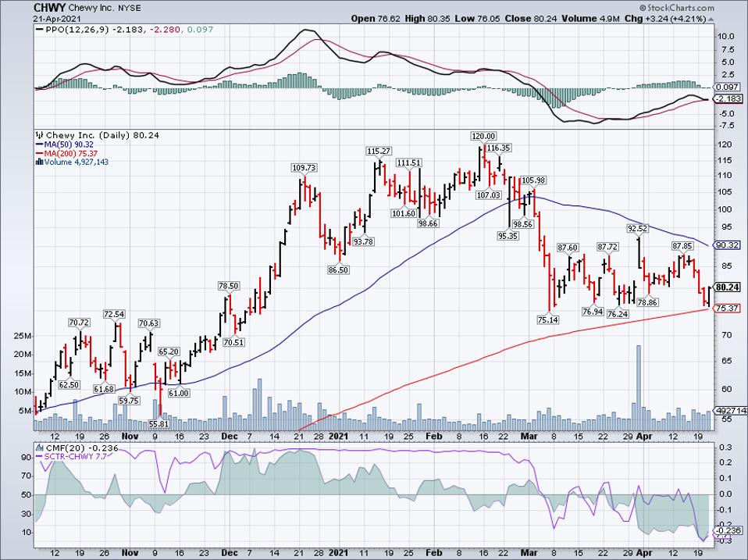Click the candlestick icon beside Chewy Inc. (Daily)
This screenshot has height=560, width=748.
(40, 135)
